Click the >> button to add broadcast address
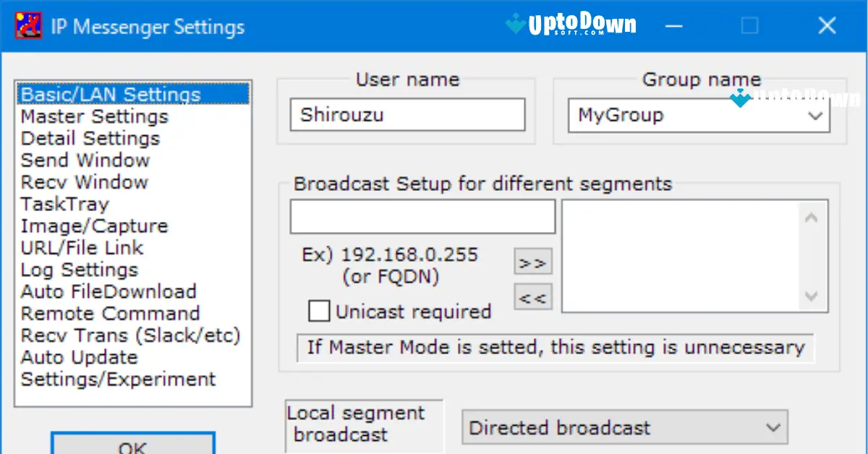 [532, 262]
